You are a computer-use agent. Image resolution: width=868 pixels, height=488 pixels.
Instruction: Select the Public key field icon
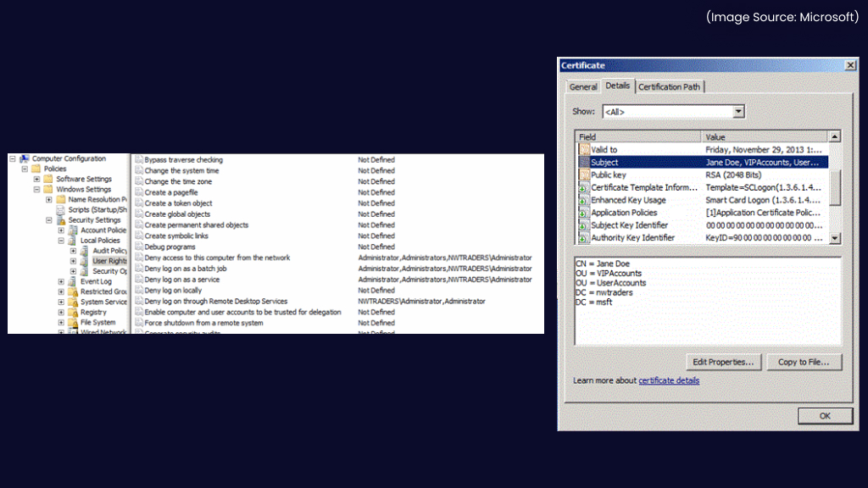[584, 175]
